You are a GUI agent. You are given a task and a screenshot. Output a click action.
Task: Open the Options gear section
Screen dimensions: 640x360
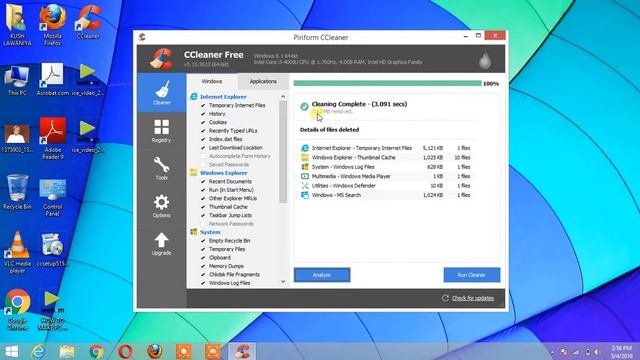[x=162, y=206]
